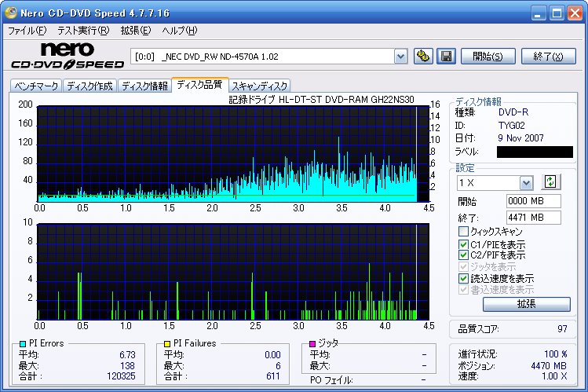The image size is (588, 392).
Task: Click the PI Failures lower graph area
Action: 233,272
